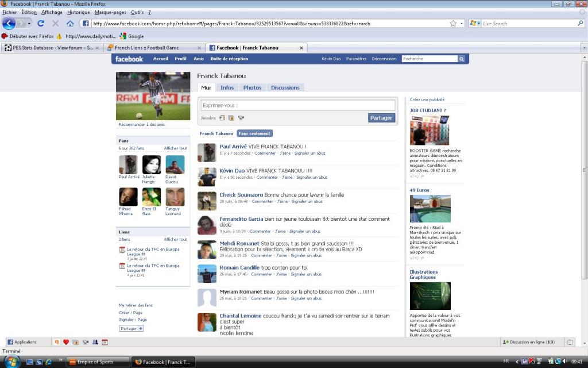Switch to the PES Stats Database browser tab
This screenshot has width=588, height=368.
click(x=52, y=48)
